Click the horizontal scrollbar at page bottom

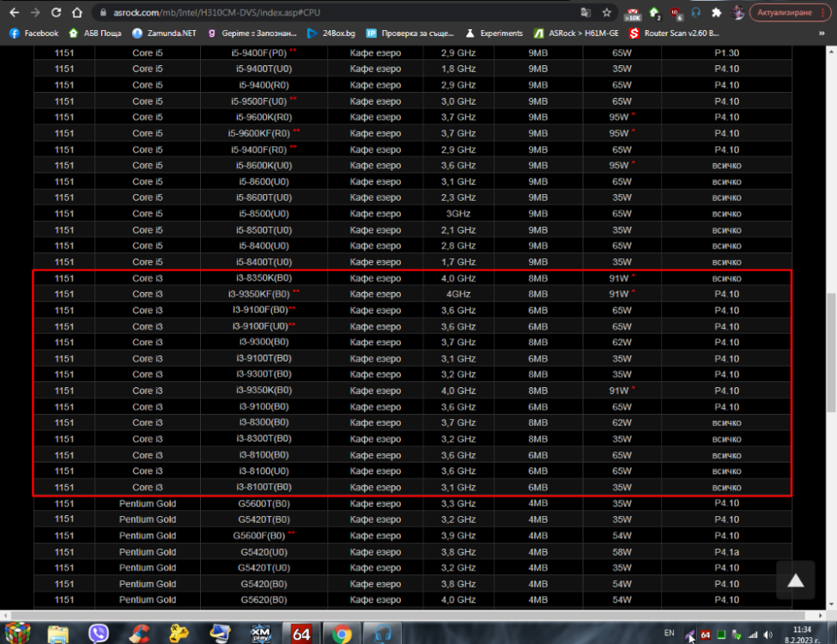[408, 615]
